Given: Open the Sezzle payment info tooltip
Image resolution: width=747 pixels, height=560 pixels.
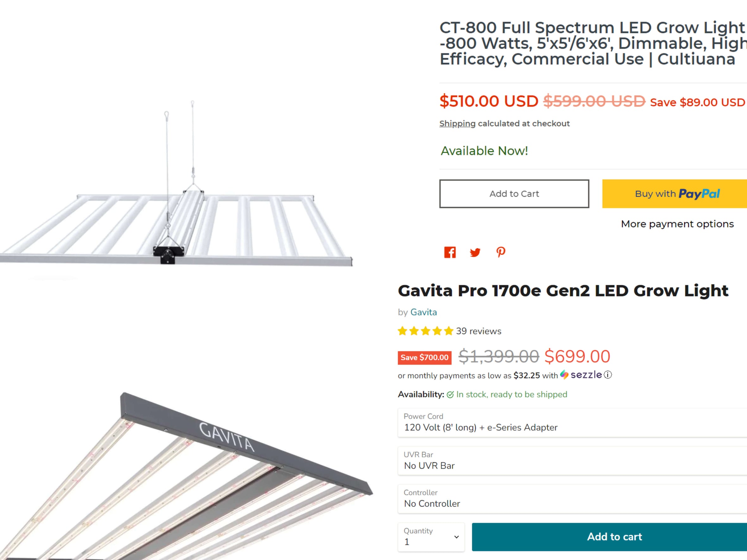Looking at the screenshot, I should point(608,375).
